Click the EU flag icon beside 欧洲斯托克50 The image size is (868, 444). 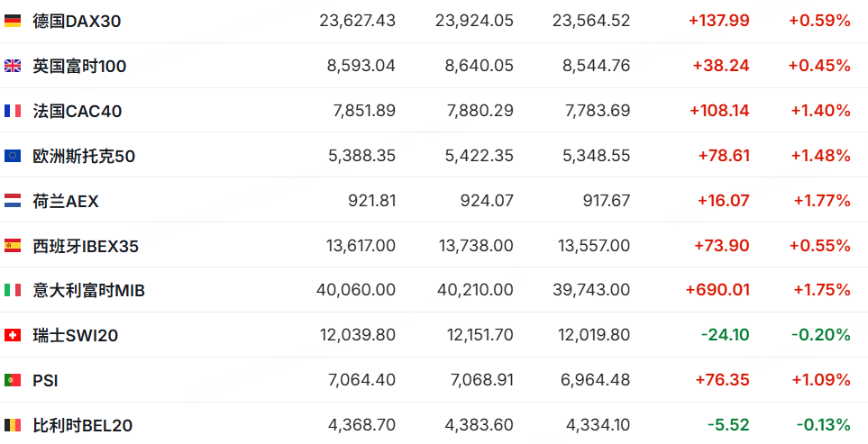click(13, 156)
